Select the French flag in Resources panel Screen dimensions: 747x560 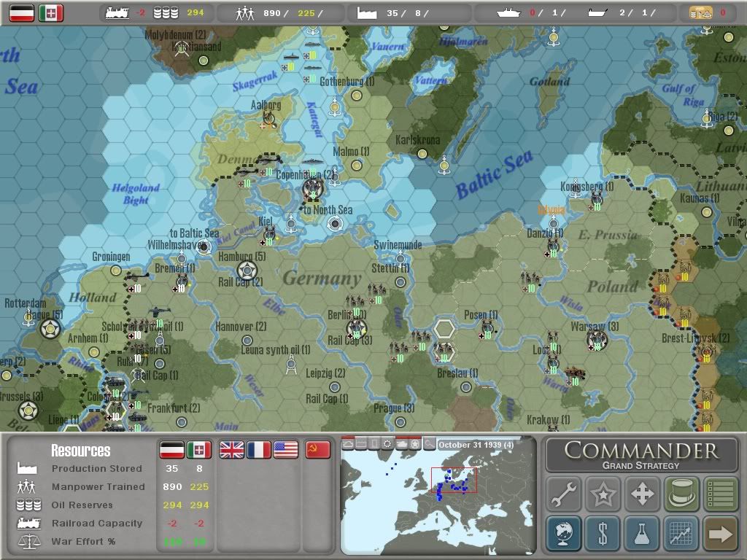pos(259,449)
